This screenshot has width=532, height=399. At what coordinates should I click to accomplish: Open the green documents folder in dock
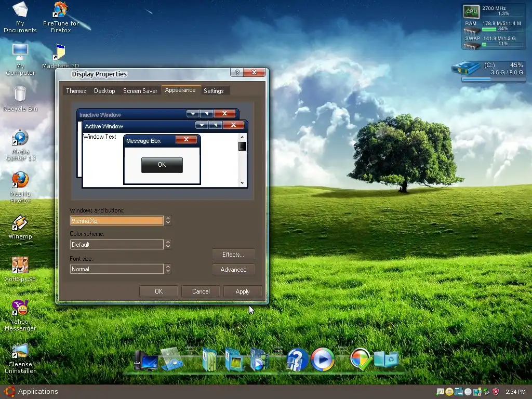pyautogui.click(x=210, y=359)
